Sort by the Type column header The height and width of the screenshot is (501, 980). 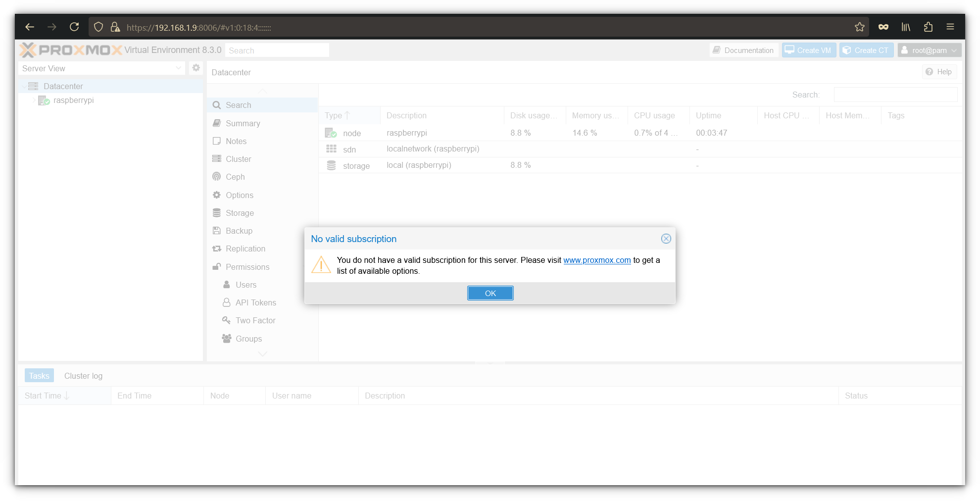(349, 115)
